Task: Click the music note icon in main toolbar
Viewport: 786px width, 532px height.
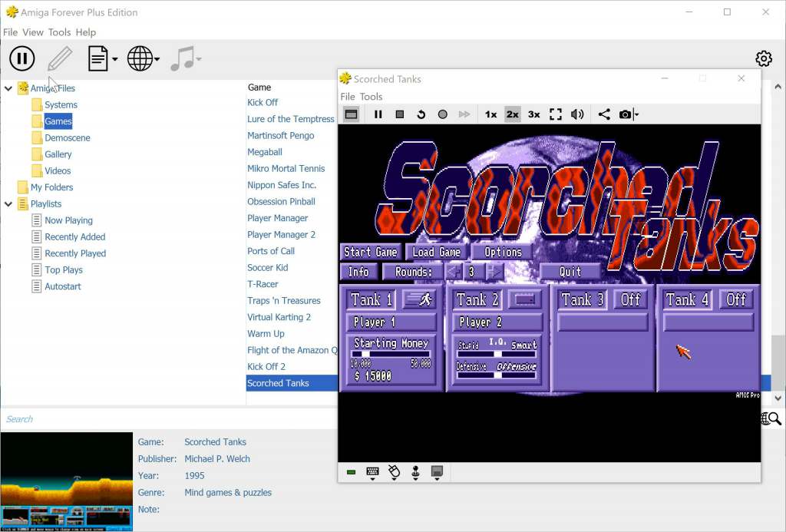Action: [x=182, y=58]
